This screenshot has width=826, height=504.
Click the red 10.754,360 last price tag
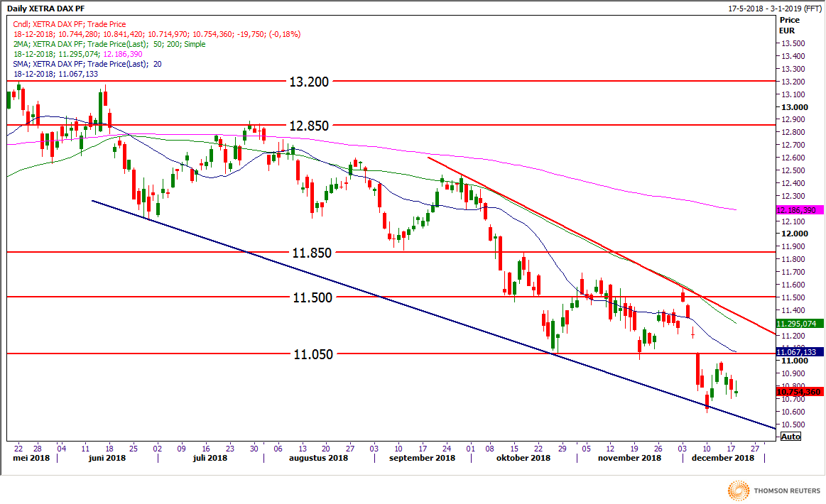pyautogui.click(x=800, y=392)
